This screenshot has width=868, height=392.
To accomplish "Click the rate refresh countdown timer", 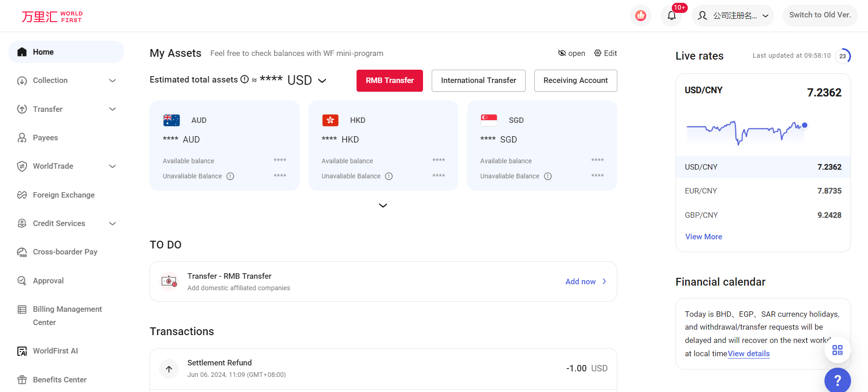I will [842, 55].
